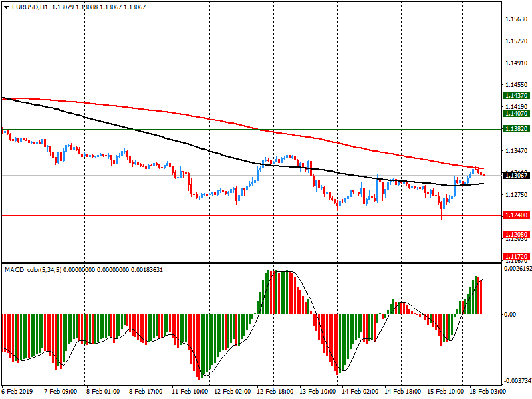Click the 12 Feb 18:00 time axis label
Image resolution: width=532 pixels, height=399 pixels.
pyautogui.click(x=275, y=392)
